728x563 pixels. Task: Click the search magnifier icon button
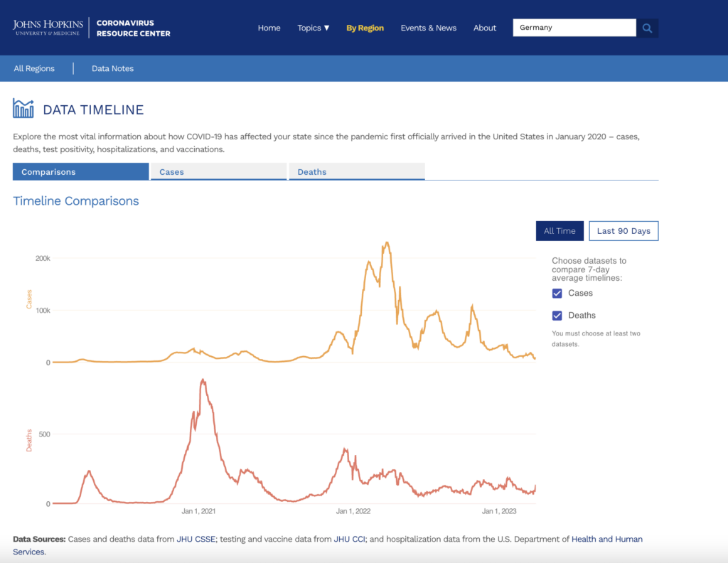click(647, 28)
